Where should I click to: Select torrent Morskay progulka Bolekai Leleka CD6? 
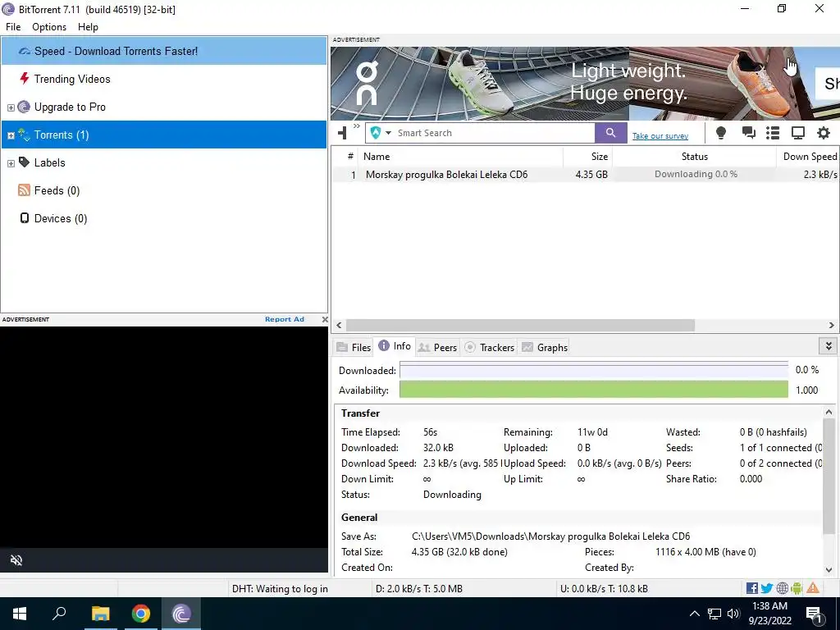[x=446, y=175]
